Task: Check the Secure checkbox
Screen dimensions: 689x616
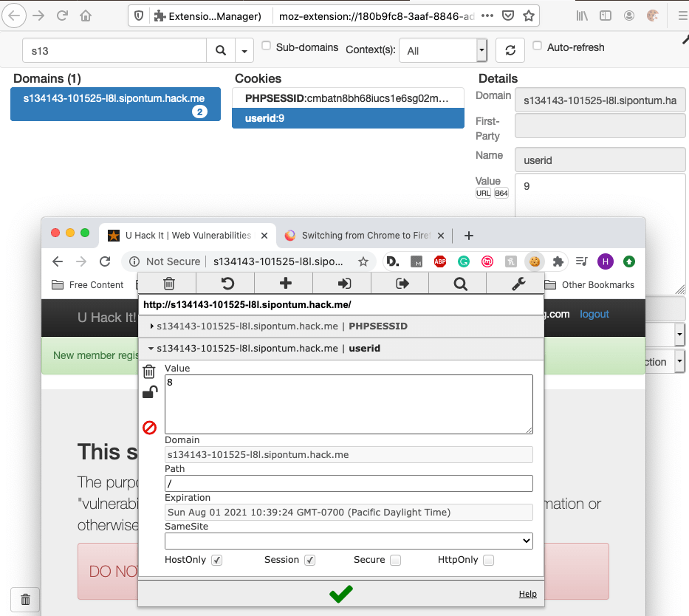Action: click(396, 561)
